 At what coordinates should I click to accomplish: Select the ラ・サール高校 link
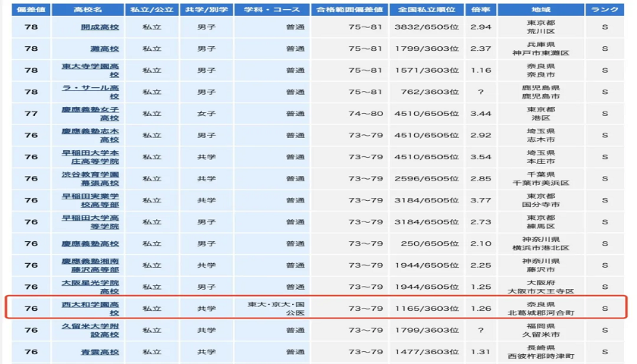coord(89,92)
